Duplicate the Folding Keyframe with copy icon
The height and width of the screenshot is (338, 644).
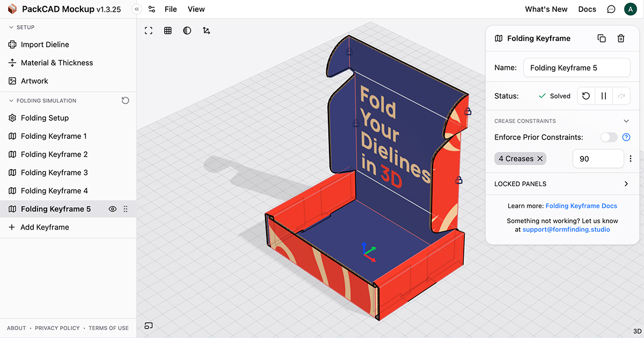602,38
